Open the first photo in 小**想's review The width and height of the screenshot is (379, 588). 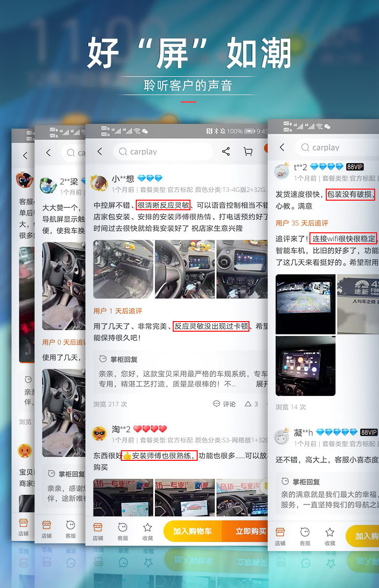(x=122, y=270)
